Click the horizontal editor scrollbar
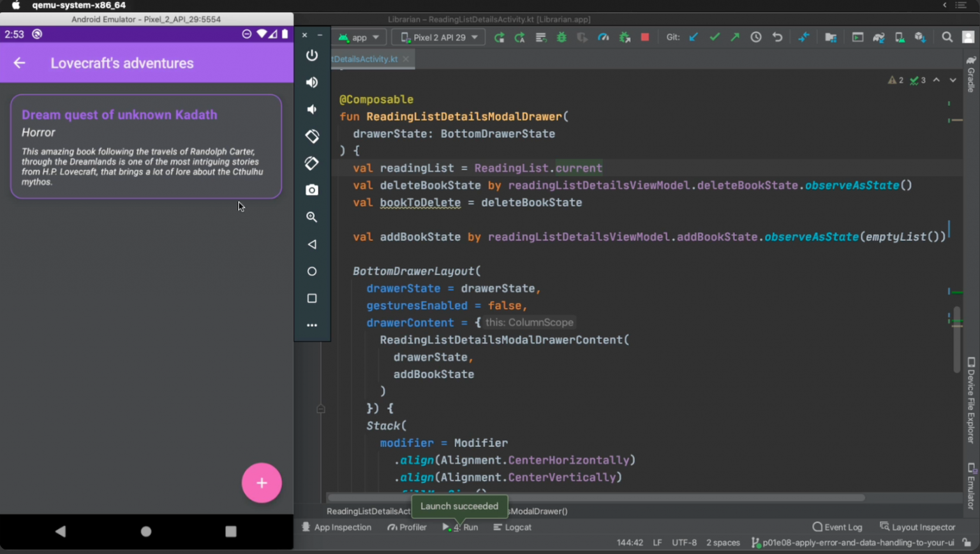Image resolution: width=980 pixels, height=554 pixels. 597,497
